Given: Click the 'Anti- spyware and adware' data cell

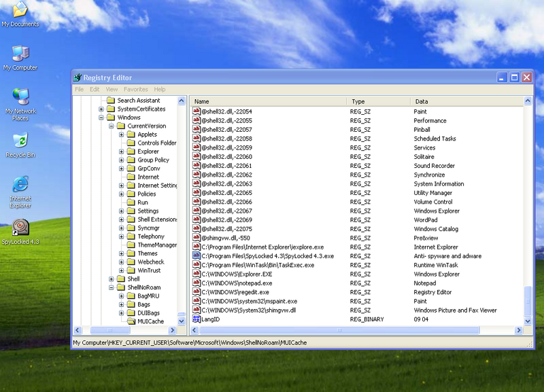Looking at the screenshot, I should tap(447, 256).
